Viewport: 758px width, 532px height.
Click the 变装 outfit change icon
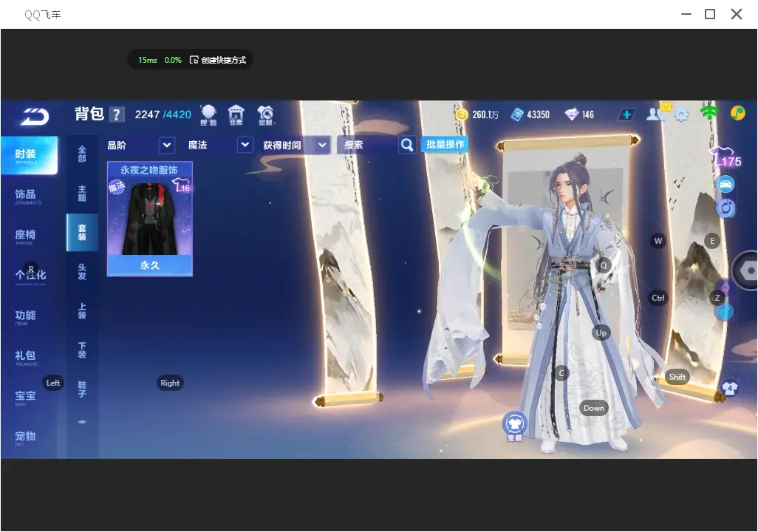click(x=514, y=426)
